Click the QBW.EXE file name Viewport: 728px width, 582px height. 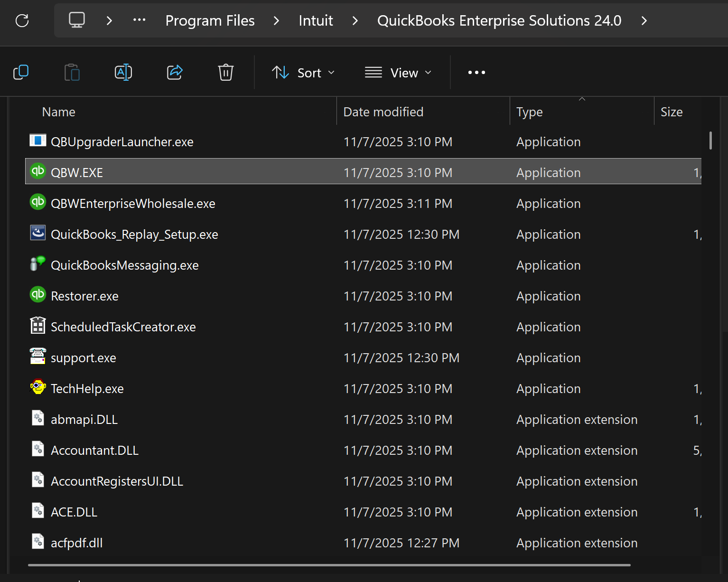(77, 173)
